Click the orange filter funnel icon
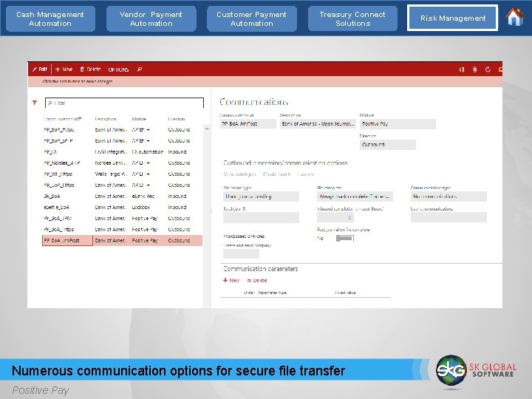Screen dimensions: 532x399 tap(35, 103)
